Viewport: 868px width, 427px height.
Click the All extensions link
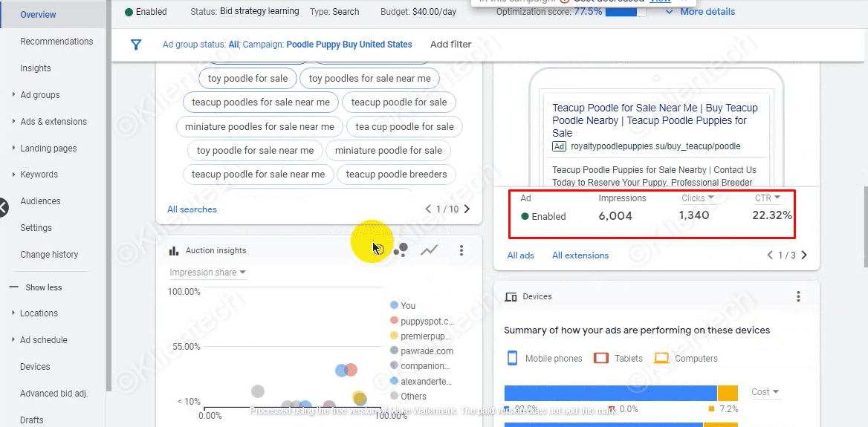tap(580, 255)
